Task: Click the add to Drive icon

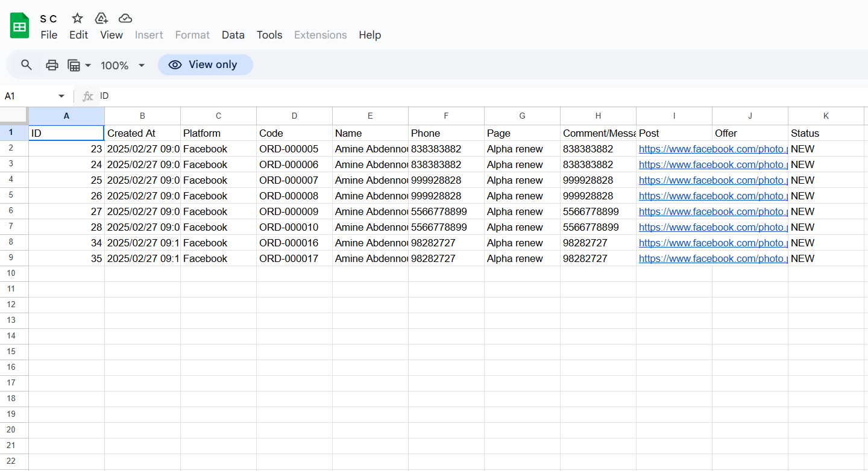Action: tap(101, 18)
